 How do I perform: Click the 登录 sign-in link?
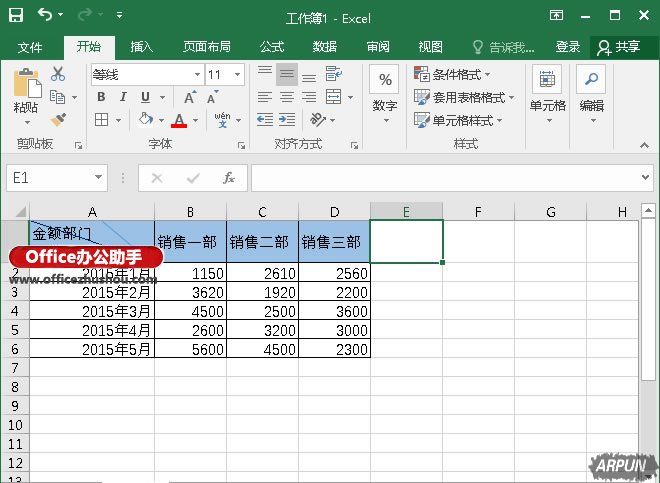[568, 47]
